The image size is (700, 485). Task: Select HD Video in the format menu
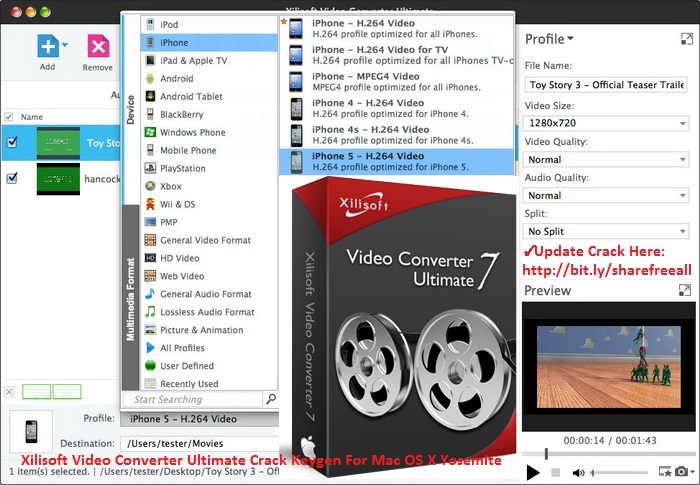point(181,258)
